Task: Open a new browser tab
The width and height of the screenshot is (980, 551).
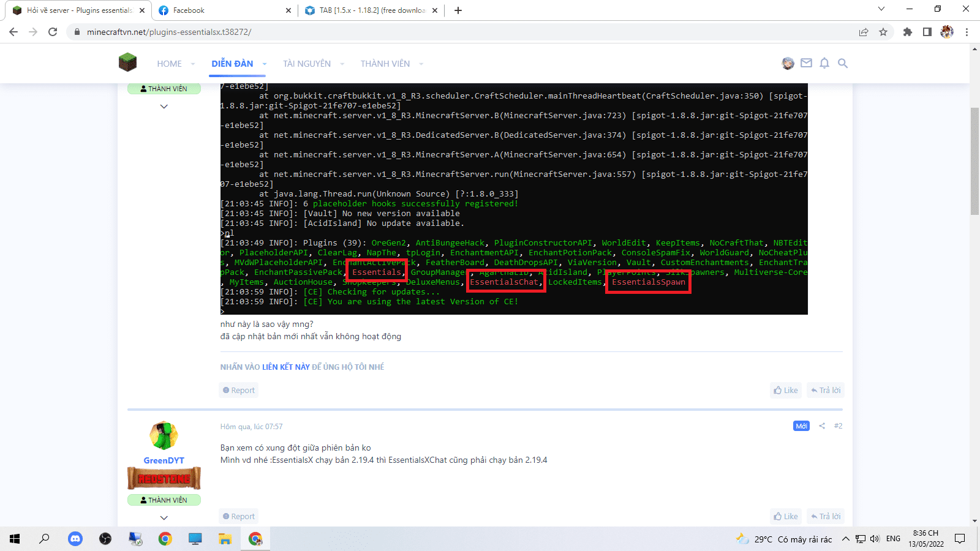Action: pos(458,10)
